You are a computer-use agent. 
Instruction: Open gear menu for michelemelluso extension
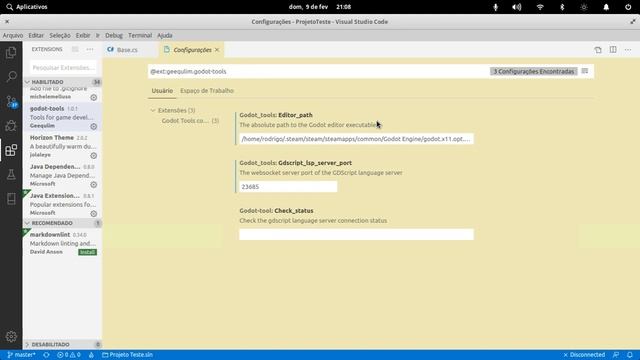(x=93, y=97)
